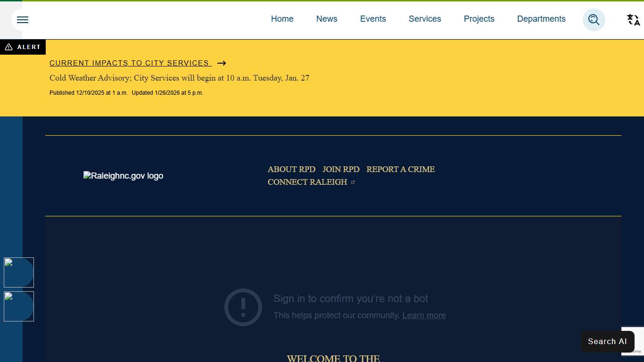Viewport: 644px width, 362px height.
Task: Open the Departments menu item
Action: click(541, 19)
